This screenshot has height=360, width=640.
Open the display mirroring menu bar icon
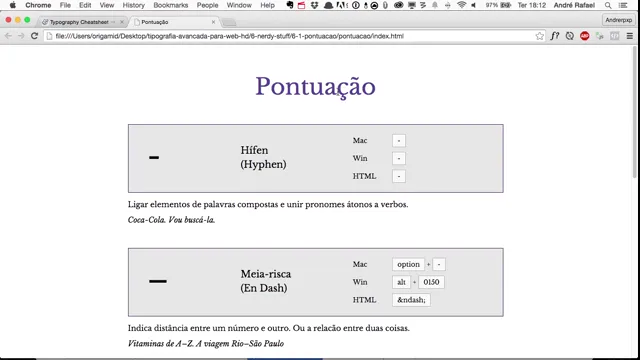point(412,5)
